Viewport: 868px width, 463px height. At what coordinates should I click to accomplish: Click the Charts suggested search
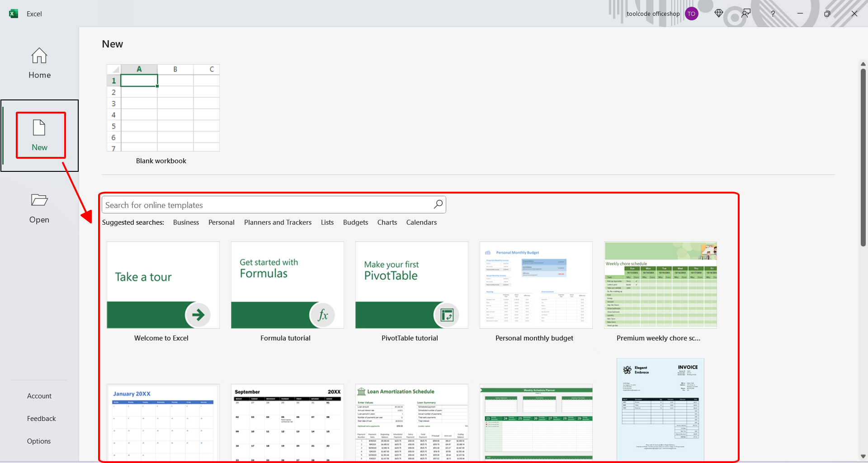[x=387, y=222]
